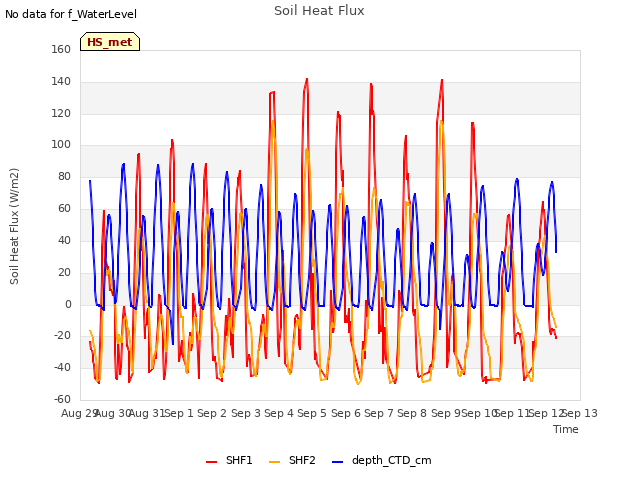Click the Sep 1 date tick label
The image size is (640, 480).
pyautogui.click(x=179, y=413)
